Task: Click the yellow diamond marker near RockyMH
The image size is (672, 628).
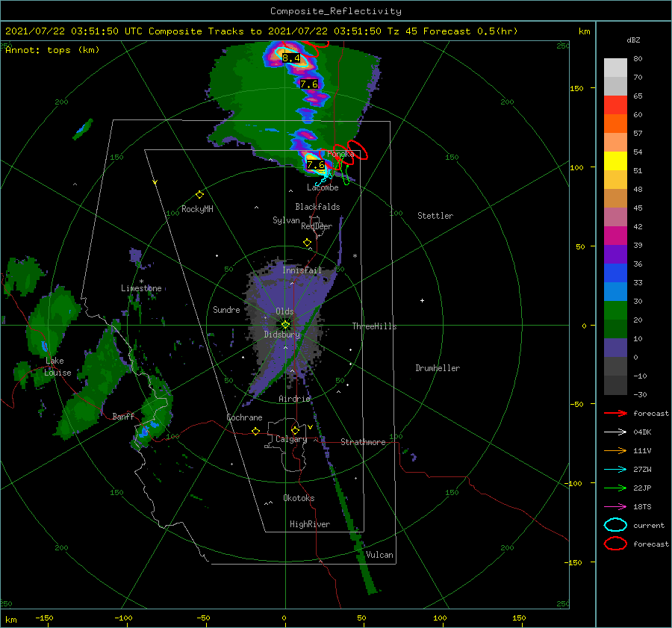Action: (x=199, y=195)
